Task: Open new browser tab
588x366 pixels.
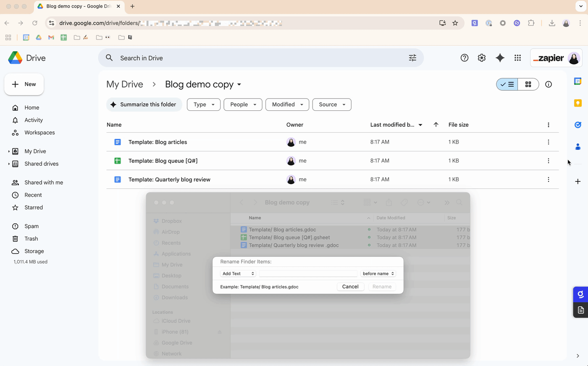Action: coord(132,6)
